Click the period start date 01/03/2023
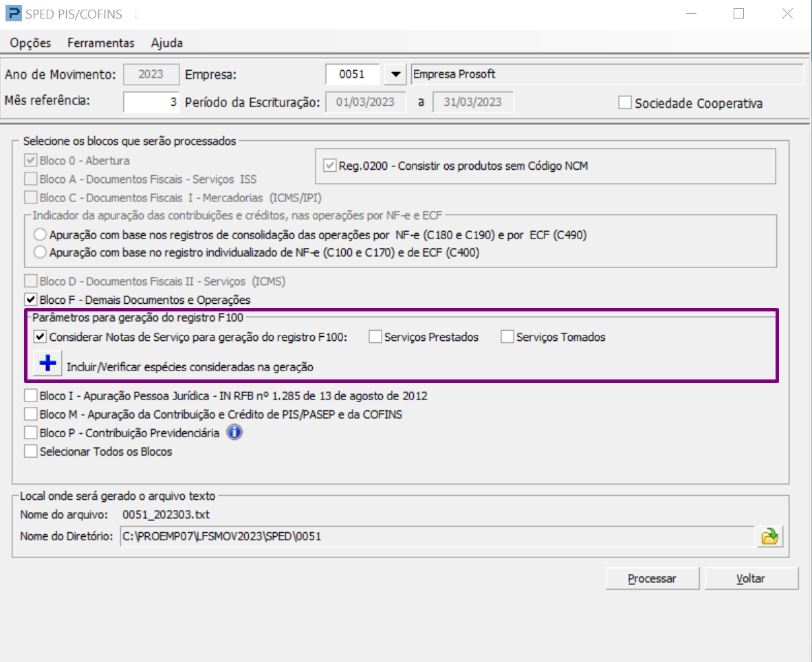 [366, 102]
